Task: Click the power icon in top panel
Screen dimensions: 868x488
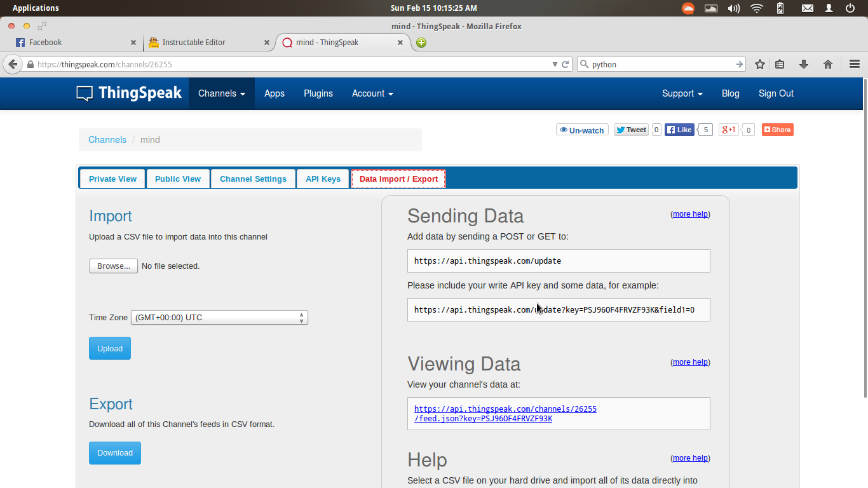Action: pos(850,8)
